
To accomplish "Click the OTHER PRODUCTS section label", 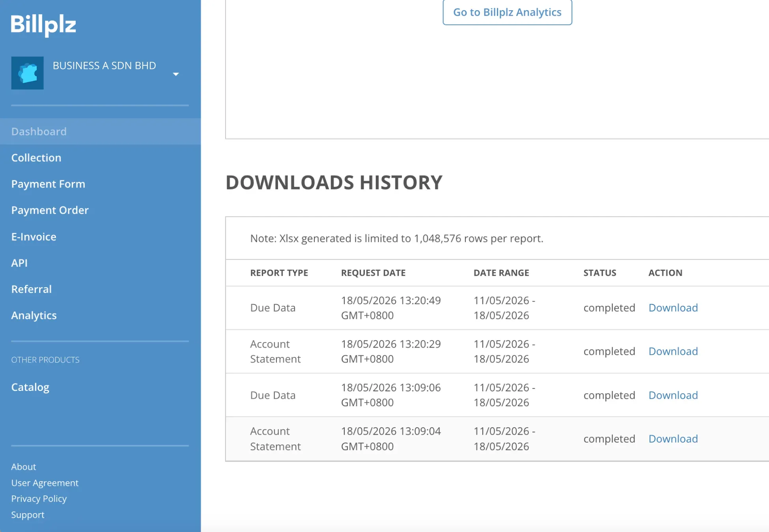I will point(45,360).
